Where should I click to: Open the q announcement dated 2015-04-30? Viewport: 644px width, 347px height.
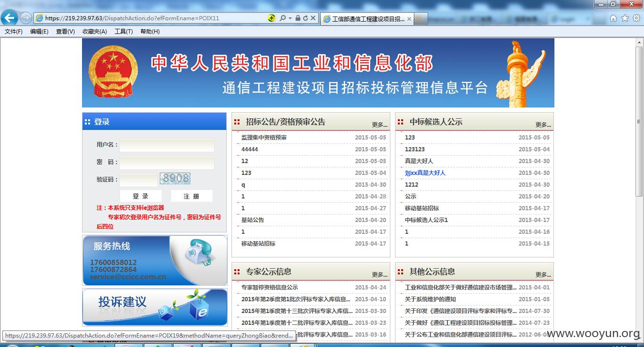[243, 185]
